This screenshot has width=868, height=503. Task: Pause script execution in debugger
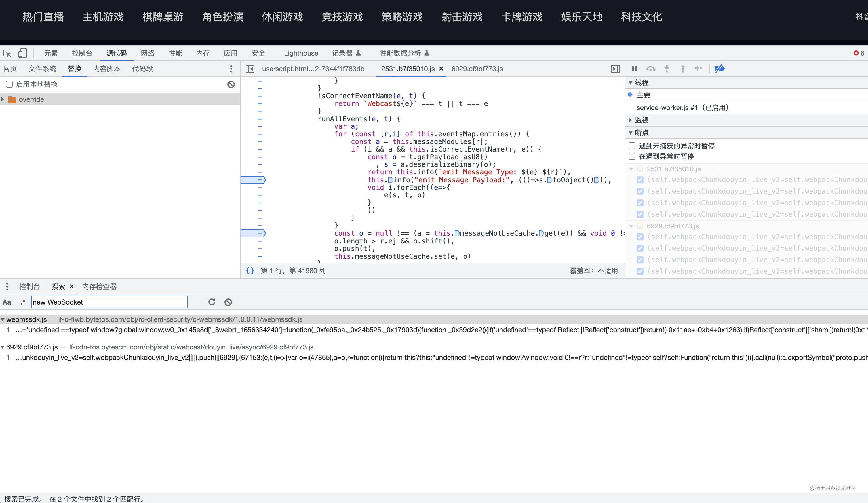635,69
